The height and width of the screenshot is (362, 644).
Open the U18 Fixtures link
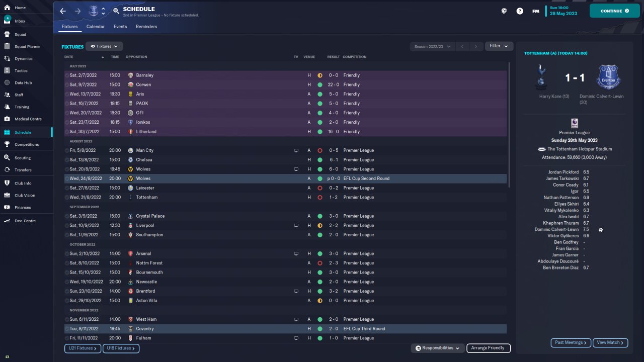[121, 348]
